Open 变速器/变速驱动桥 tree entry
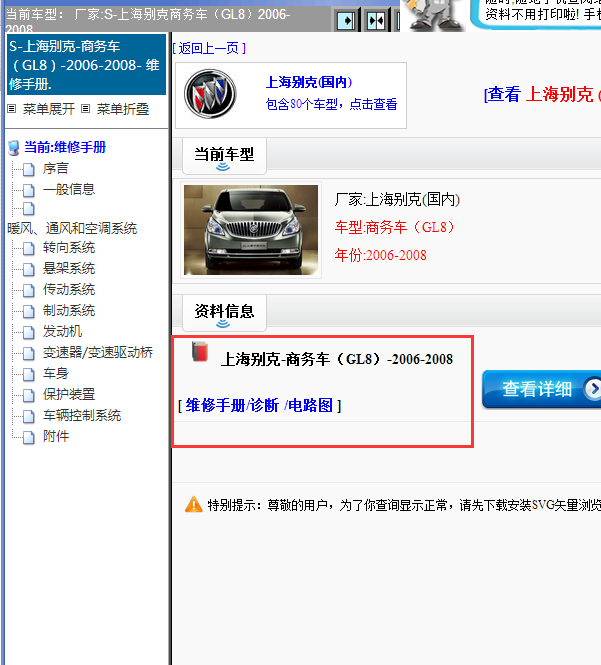 [98, 352]
